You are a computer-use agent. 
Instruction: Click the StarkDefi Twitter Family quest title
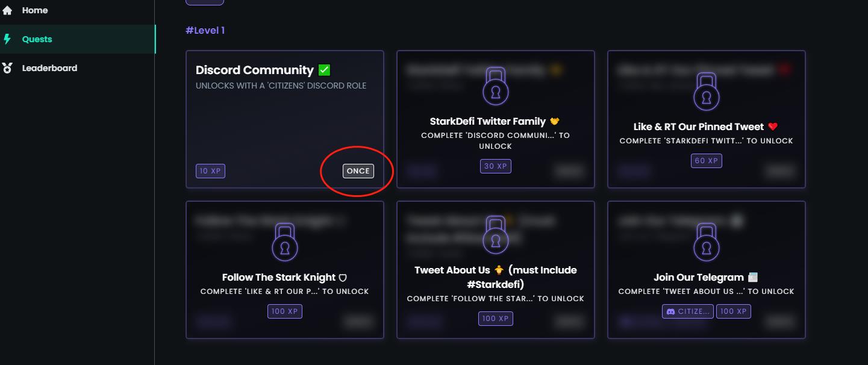[x=488, y=121]
